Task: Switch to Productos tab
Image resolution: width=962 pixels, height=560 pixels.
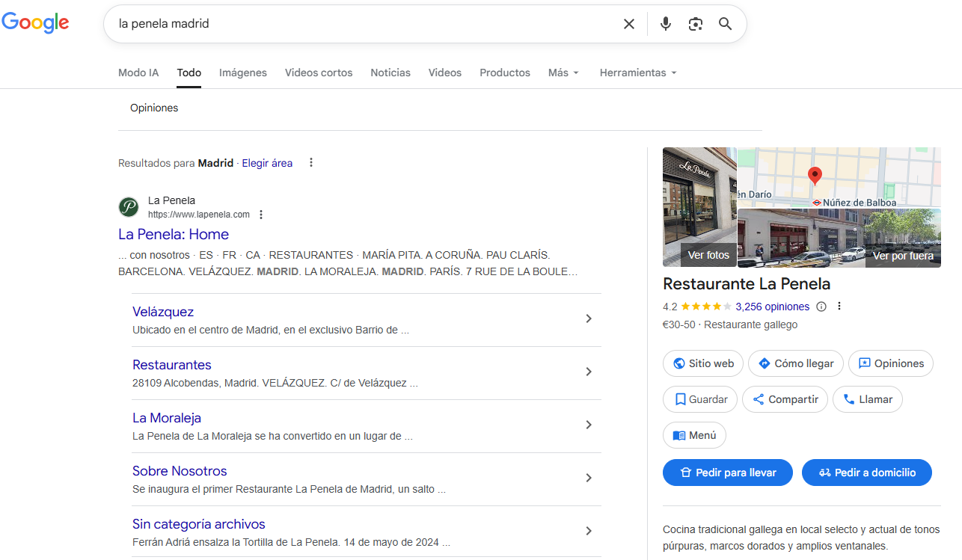Action: pos(505,73)
